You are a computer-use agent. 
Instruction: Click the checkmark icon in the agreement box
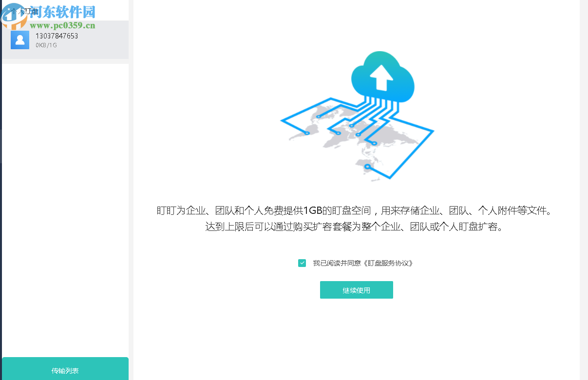(x=302, y=263)
